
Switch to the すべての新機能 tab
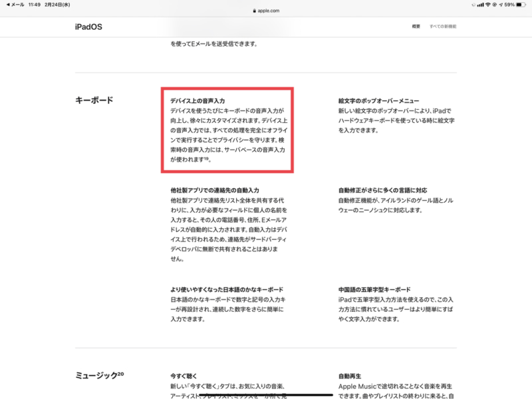point(443,27)
